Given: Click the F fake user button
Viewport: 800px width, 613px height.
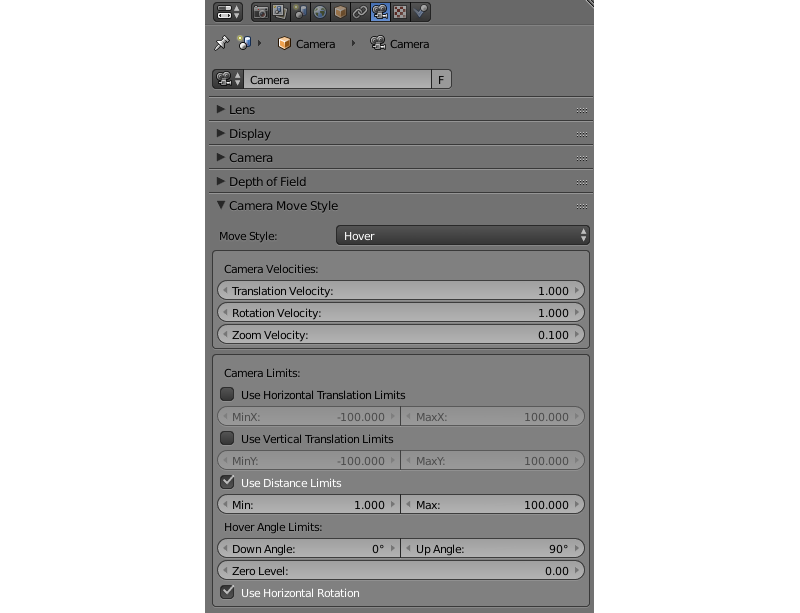Looking at the screenshot, I should 441,80.
